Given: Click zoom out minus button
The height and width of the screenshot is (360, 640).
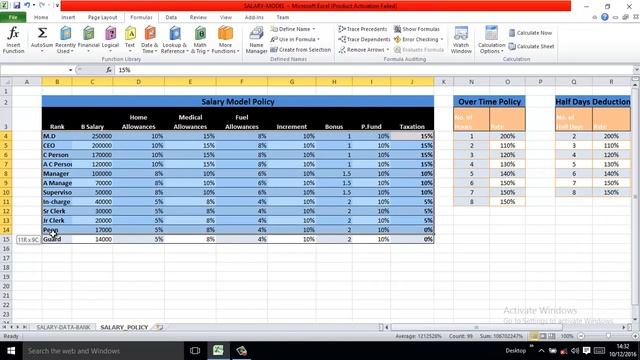Looking at the screenshot, I should [x=581, y=336].
